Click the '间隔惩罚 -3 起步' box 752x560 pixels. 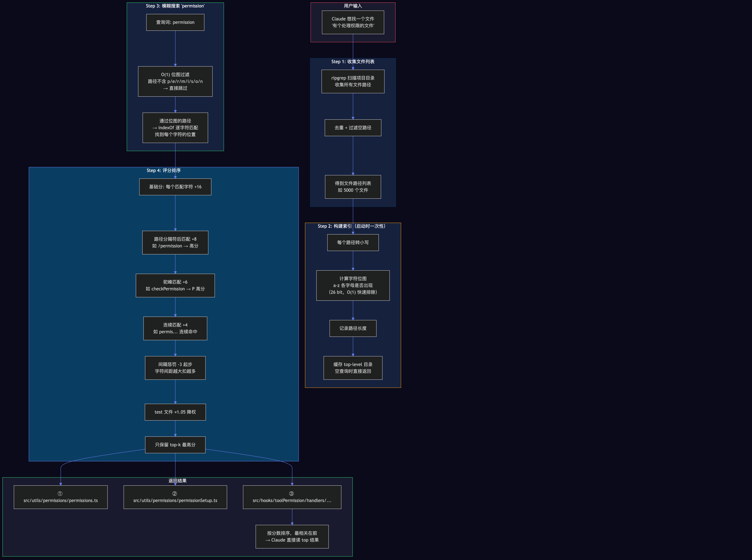[x=175, y=368]
